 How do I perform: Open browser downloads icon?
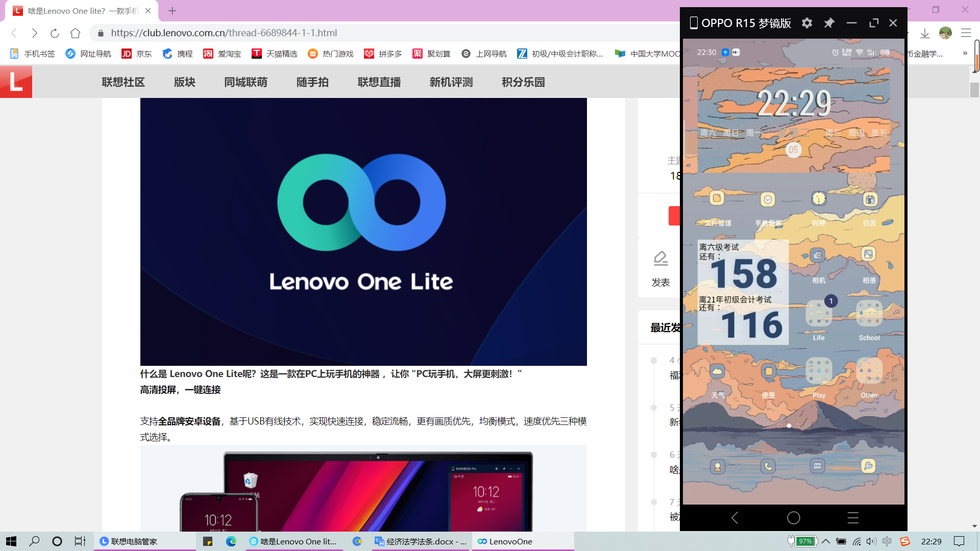[925, 33]
